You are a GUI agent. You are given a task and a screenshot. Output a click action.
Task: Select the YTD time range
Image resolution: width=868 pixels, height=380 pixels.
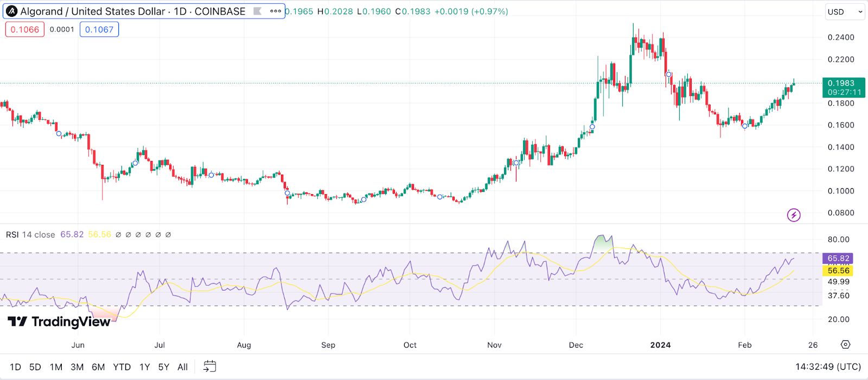coord(122,367)
